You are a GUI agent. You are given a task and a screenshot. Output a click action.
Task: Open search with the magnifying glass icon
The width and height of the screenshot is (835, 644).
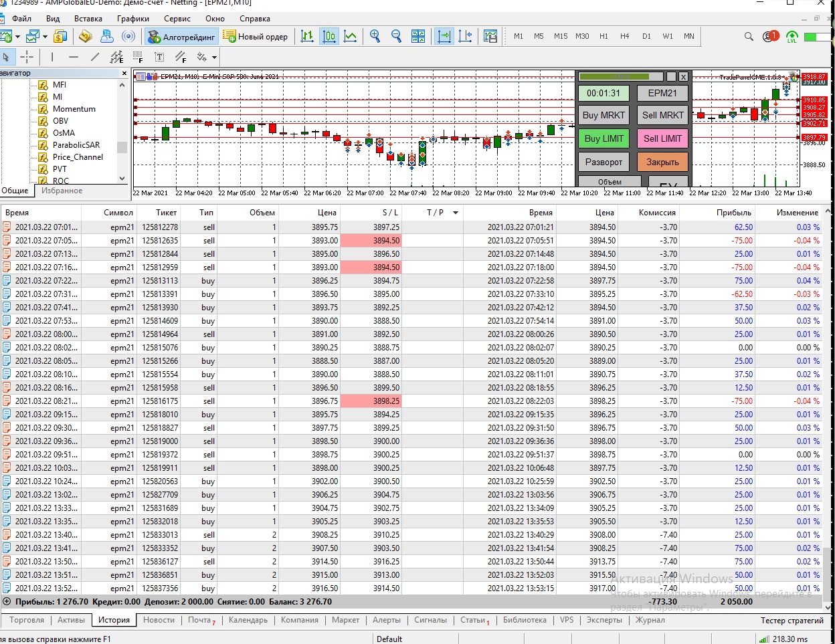749,36
